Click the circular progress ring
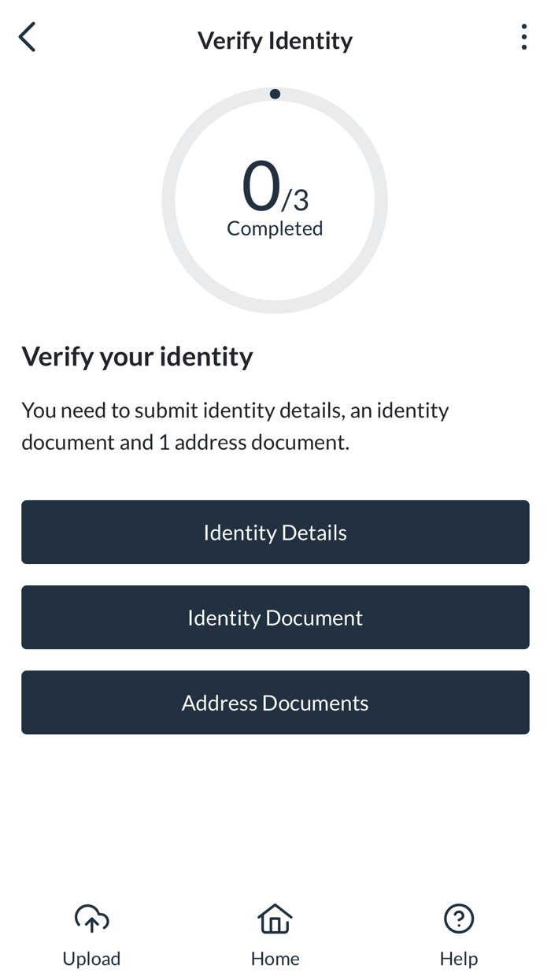This screenshot has height=980, width=551. (x=168, y=201)
